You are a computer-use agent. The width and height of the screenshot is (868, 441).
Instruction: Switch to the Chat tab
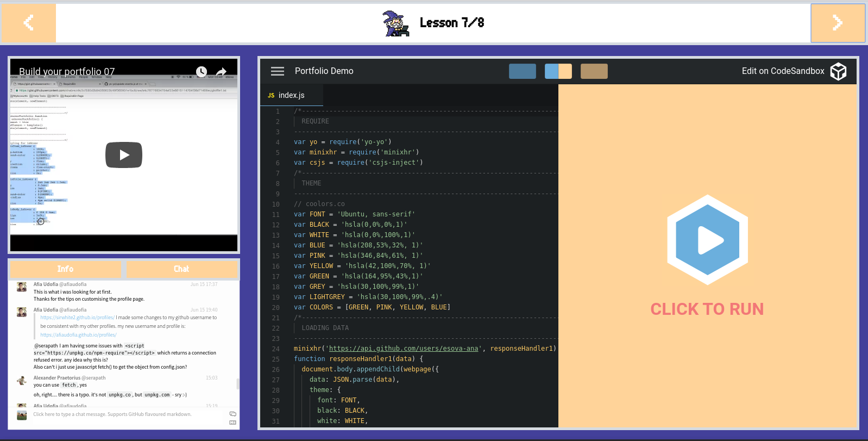[x=182, y=269]
